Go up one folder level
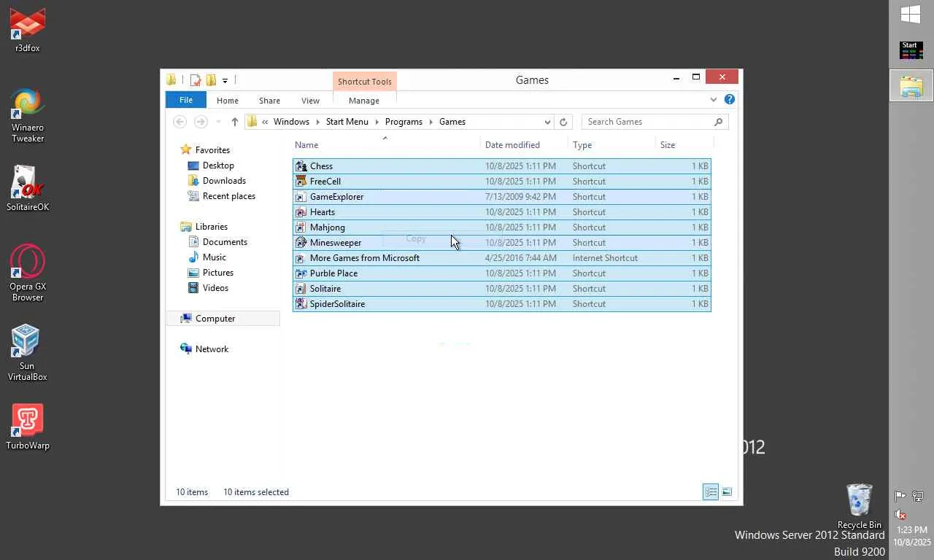 [x=234, y=122]
